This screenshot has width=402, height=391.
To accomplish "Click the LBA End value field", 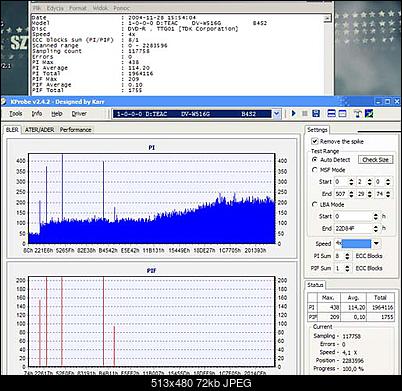I will (x=353, y=228).
